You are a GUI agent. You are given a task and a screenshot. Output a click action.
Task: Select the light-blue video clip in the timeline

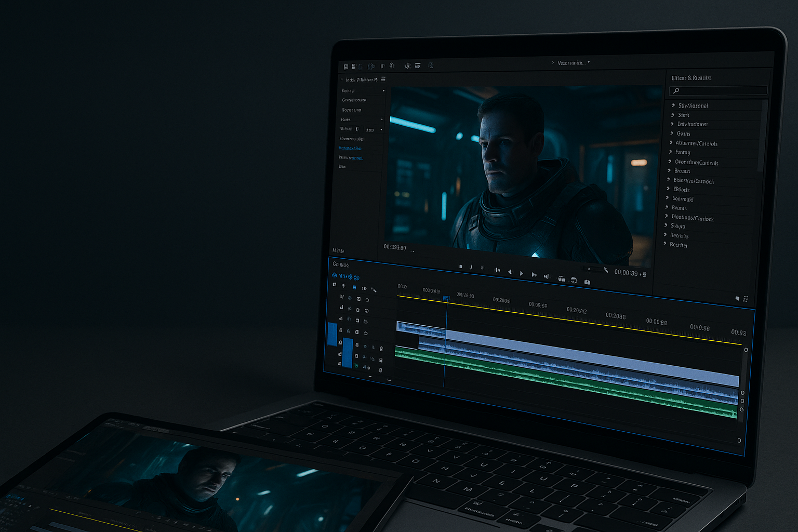[x=592, y=358]
